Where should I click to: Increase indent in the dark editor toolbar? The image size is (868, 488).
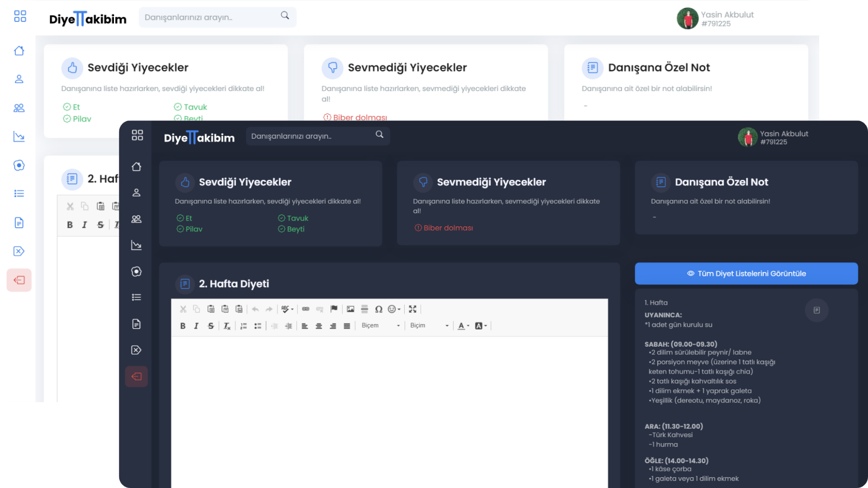pyautogui.click(x=288, y=326)
